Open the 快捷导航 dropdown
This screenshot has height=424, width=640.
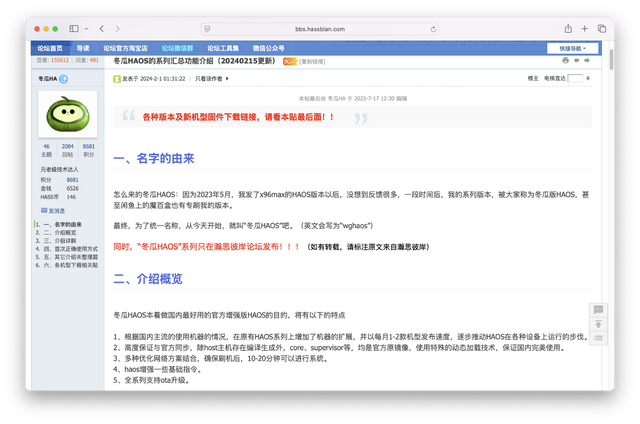573,47
